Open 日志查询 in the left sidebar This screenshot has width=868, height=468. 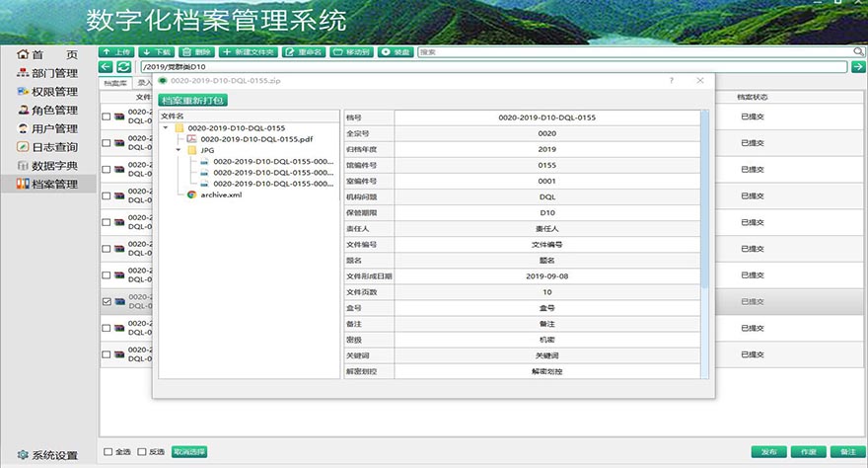pos(53,147)
